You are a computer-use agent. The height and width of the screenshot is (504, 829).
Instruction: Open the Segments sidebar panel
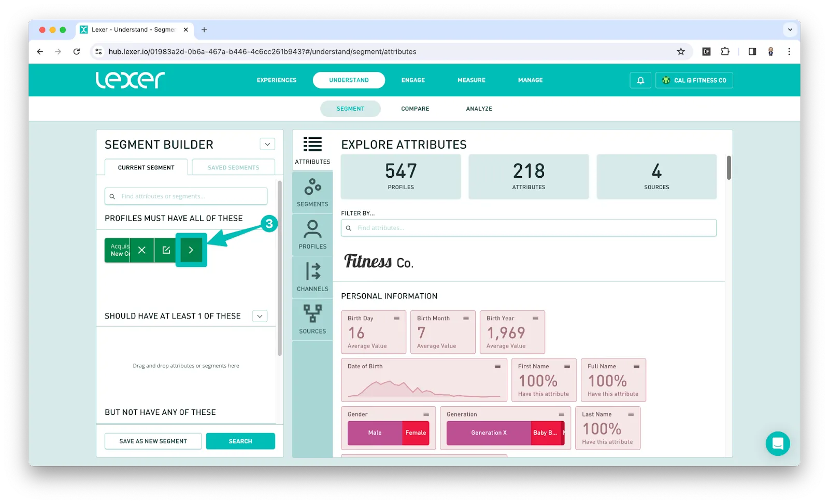click(x=312, y=193)
